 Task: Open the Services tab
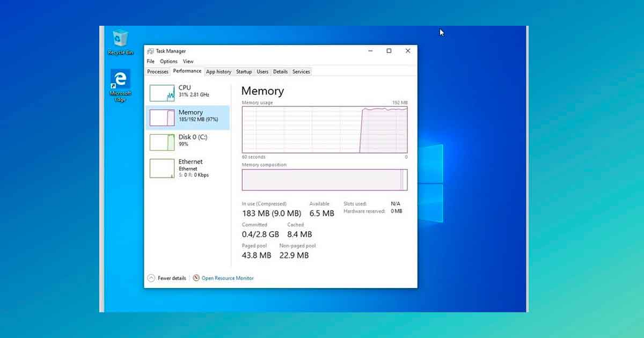[301, 72]
